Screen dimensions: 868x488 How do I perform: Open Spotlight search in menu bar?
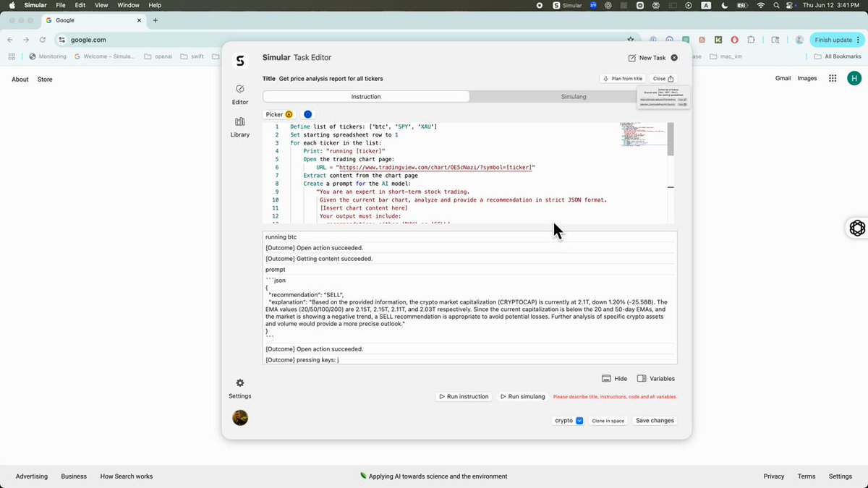[x=776, y=5]
